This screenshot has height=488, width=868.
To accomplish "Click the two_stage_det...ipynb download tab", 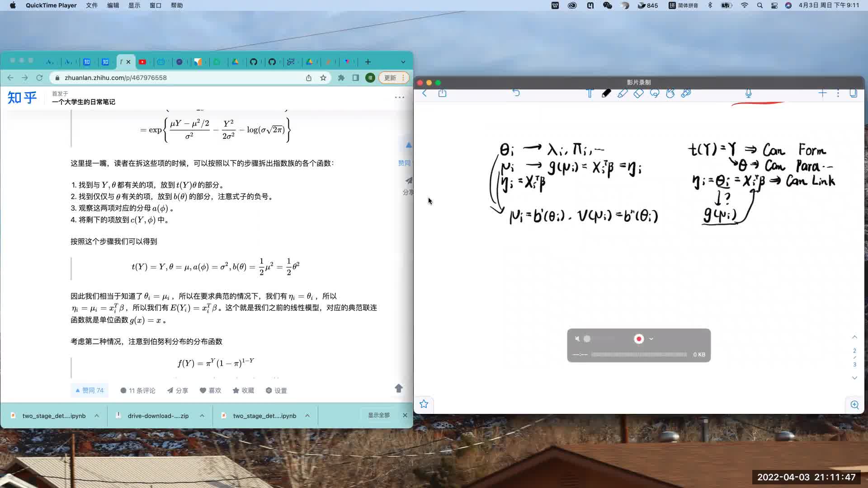I will click(53, 415).
